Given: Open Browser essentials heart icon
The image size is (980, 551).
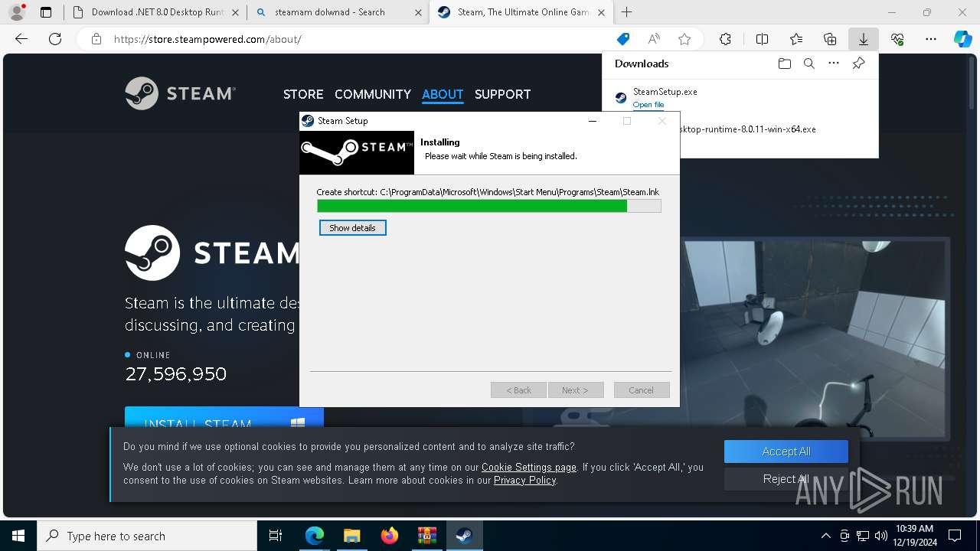Looking at the screenshot, I should [897, 39].
